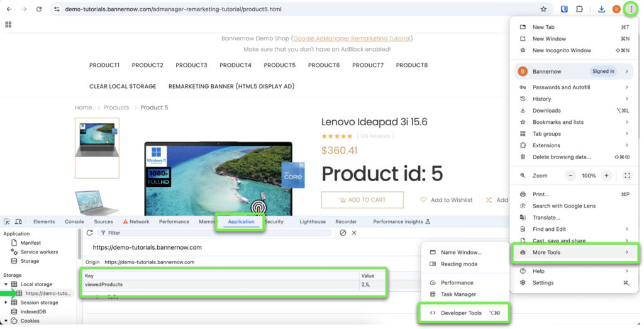Open the Bannerow Signed in profile row
644x329 pixels.
point(574,72)
